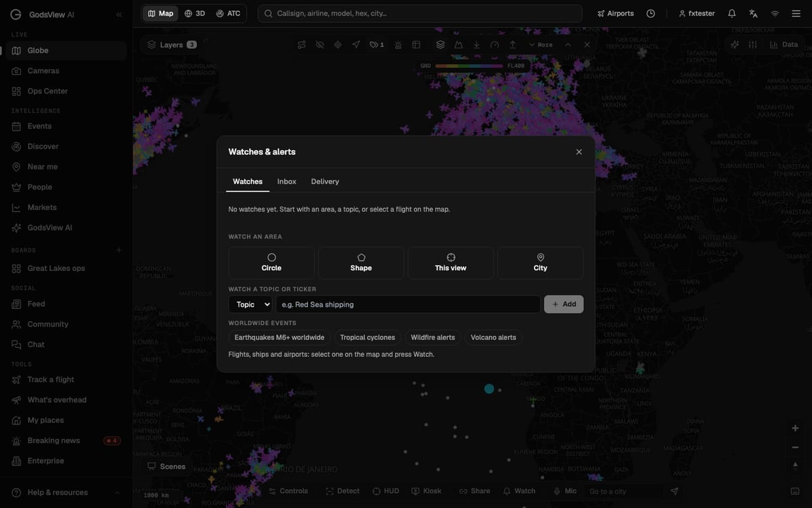Select the Volcano alerts chip

point(493,337)
